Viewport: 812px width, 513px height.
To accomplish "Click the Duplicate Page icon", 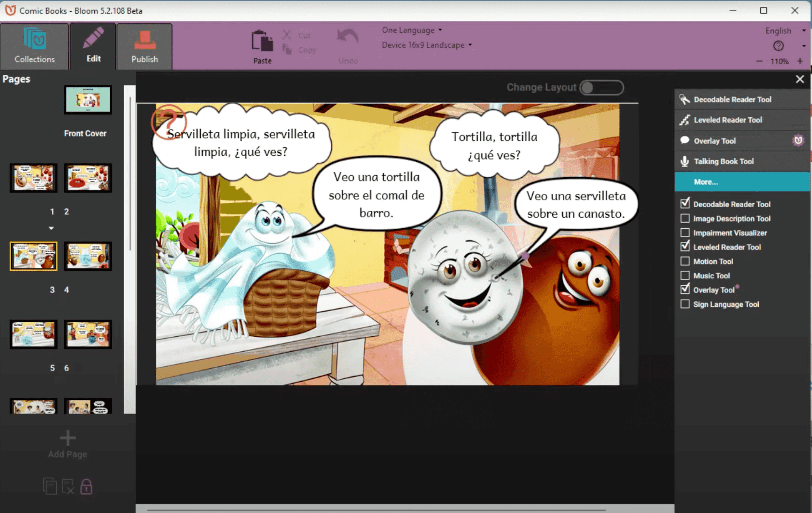I will coord(50,486).
